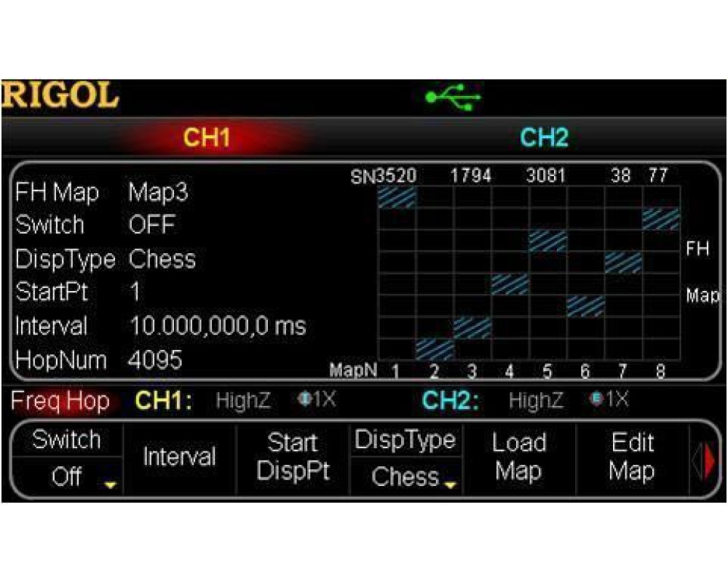Open the DispType Chess dropdown
This screenshot has height=582, width=728.
(x=405, y=477)
